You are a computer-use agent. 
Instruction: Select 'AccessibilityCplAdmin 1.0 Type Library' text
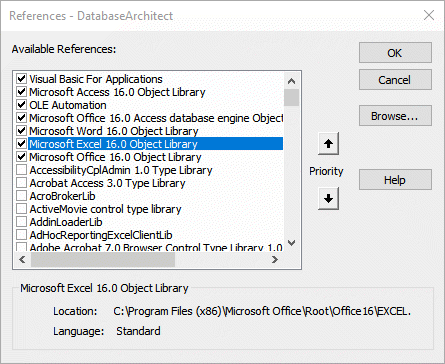(x=121, y=170)
